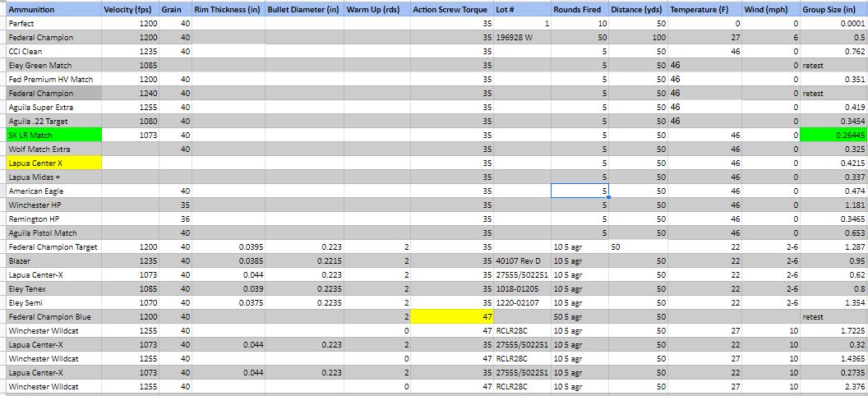Select the 'Distance (yds)' header cell

click(638, 10)
